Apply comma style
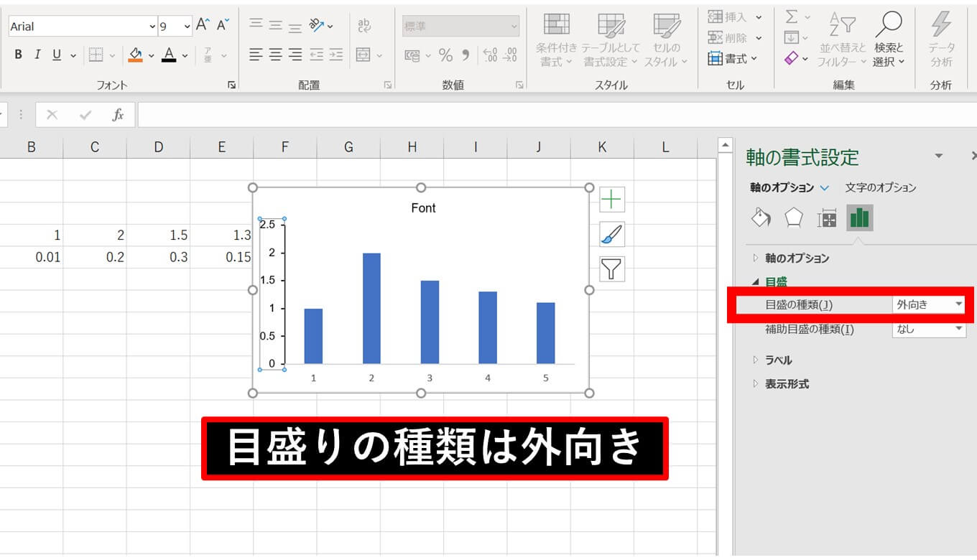The image size is (977, 560). (465, 55)
